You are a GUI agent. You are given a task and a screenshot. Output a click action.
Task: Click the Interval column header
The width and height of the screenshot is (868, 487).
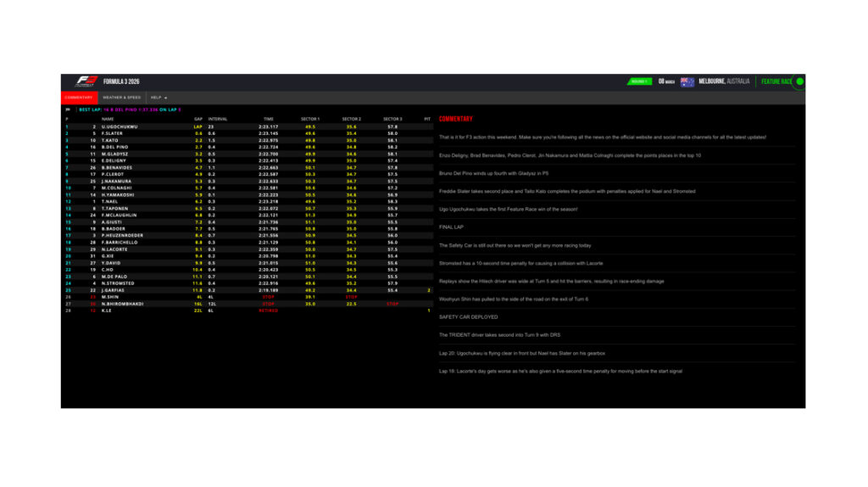click(x=218, y=119)
